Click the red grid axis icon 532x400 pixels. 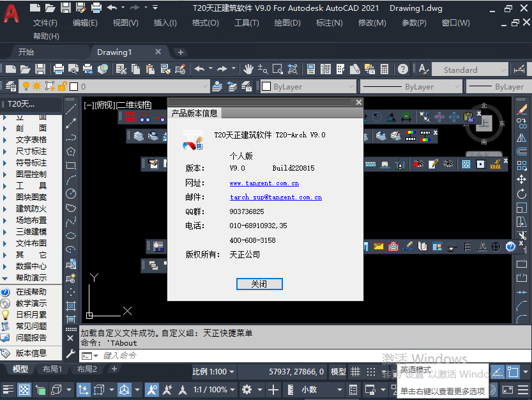coord(130,117)
